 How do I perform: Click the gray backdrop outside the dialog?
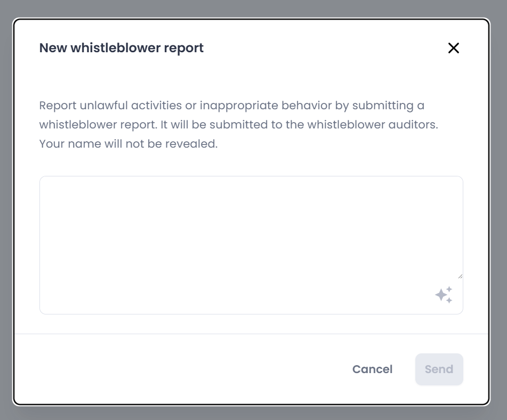[498, 213]
